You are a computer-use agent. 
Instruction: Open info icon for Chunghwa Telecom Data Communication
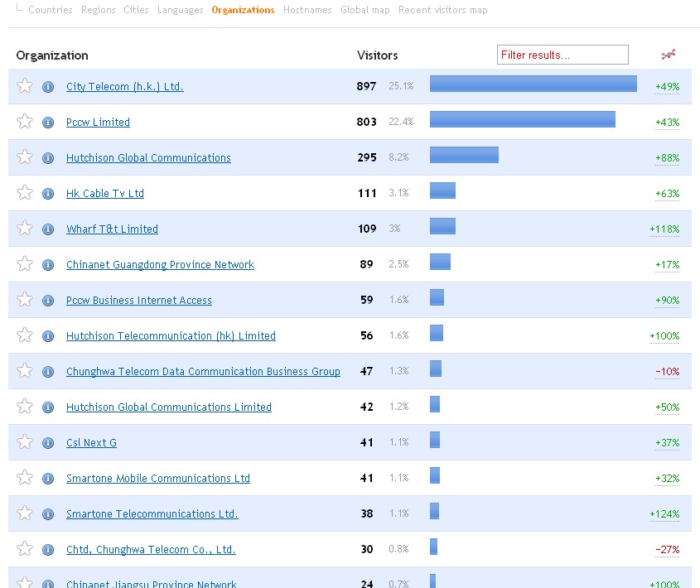[48, 372]
